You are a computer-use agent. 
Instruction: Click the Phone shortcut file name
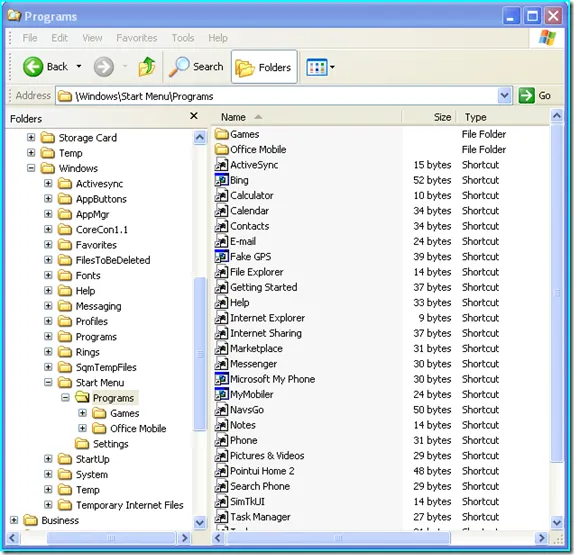[x=243, y=440]
